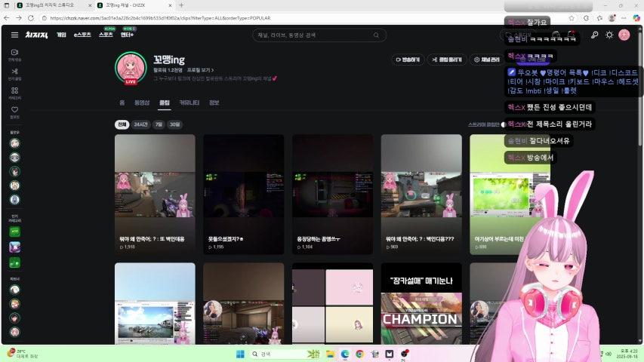Open the e스포츠 menu item
Image resolution: width=644 pixels, height=362 pixels.
point(82,35)
